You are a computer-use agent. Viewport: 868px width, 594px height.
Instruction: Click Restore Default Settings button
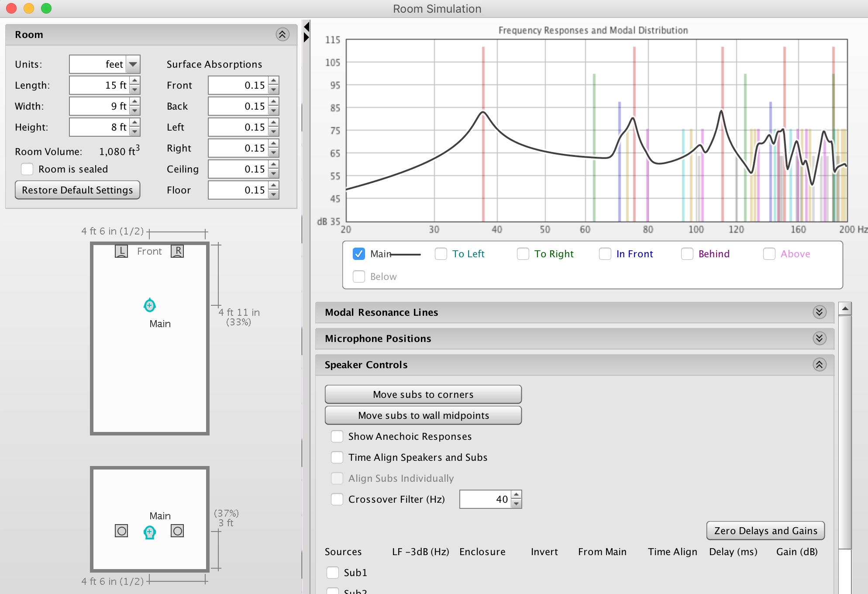click(x=77, y=190)
